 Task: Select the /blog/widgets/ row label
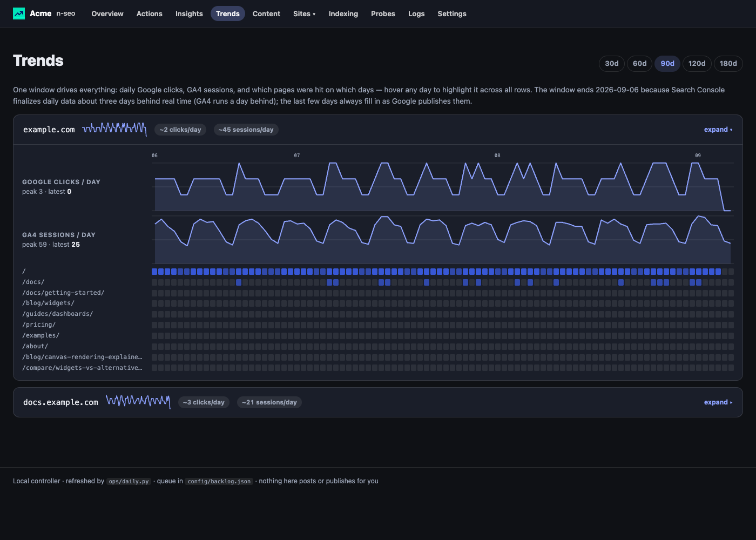48,303
